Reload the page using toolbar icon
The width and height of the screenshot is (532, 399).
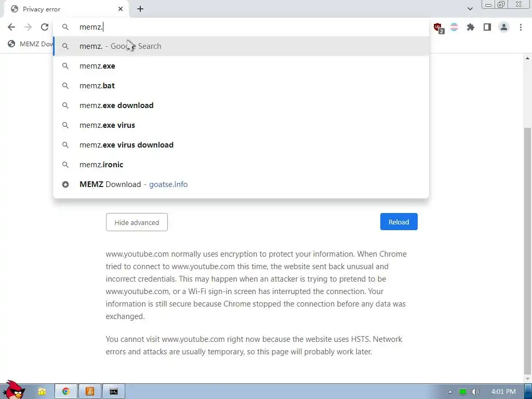coord(45,27)
